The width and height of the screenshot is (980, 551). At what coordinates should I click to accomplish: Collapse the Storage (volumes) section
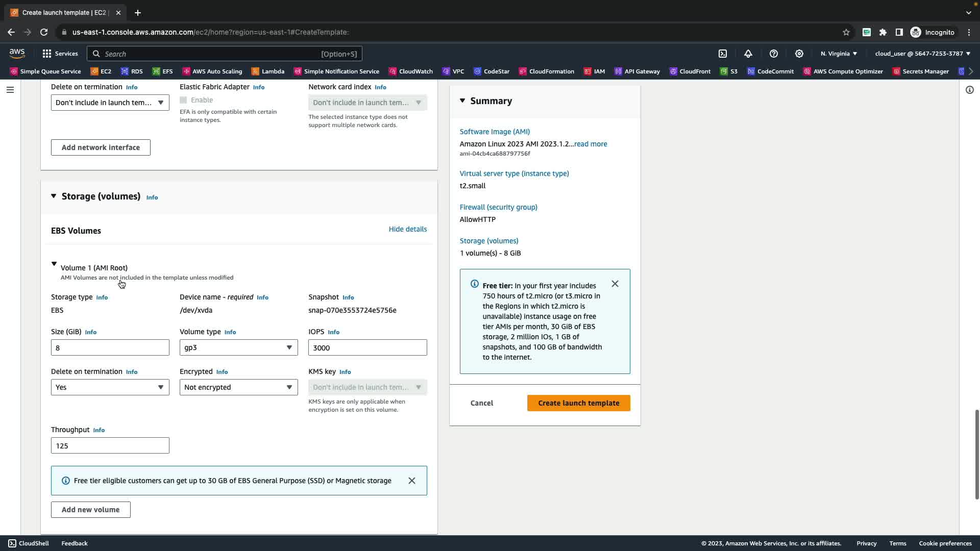tap(54, 196)
